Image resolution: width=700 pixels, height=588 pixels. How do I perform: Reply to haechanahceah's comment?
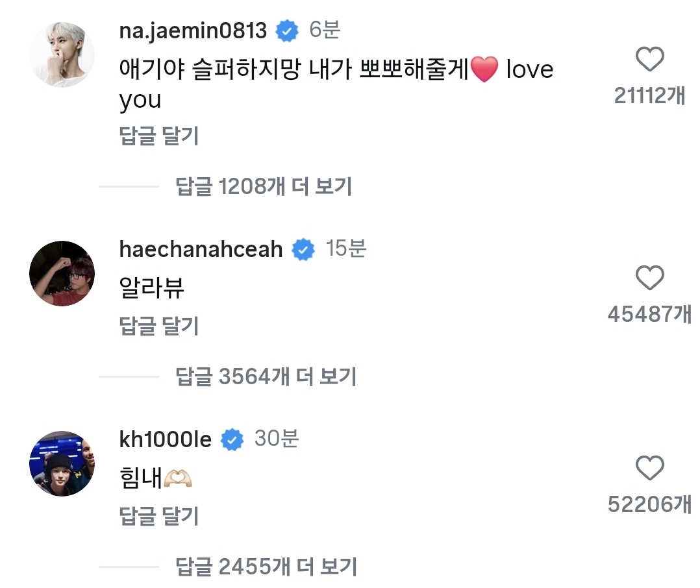(x=159, y=326)
